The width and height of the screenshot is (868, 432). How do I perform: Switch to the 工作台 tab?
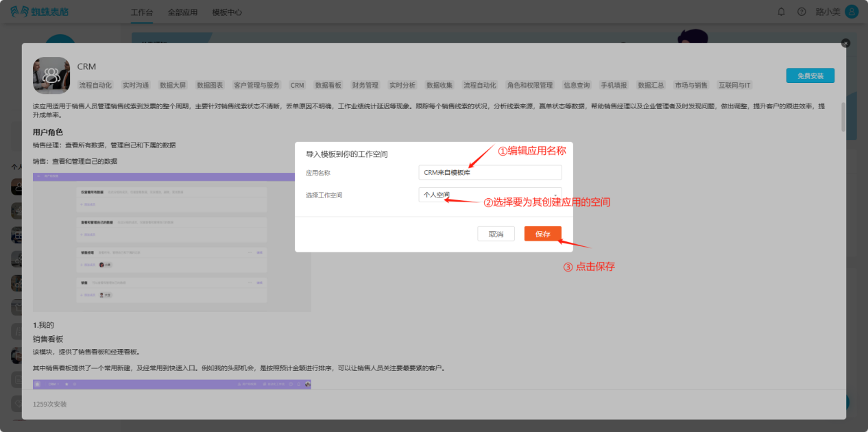[x=142, y=12]
